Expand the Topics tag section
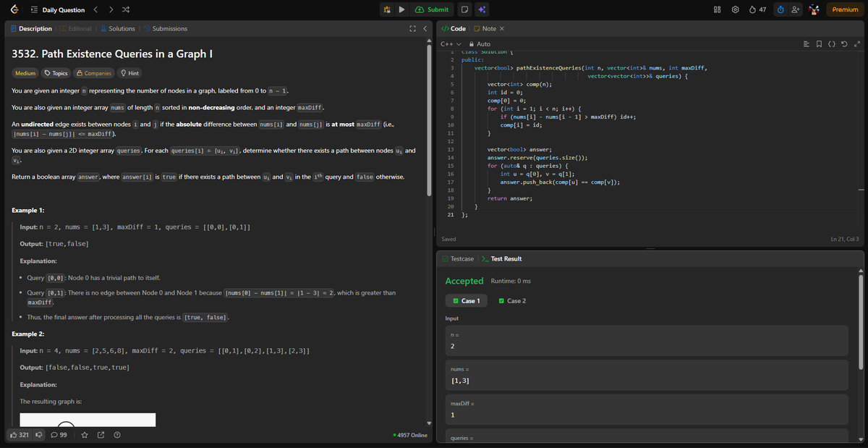Viewport: 868px width, 448px height. coord(56,73)
